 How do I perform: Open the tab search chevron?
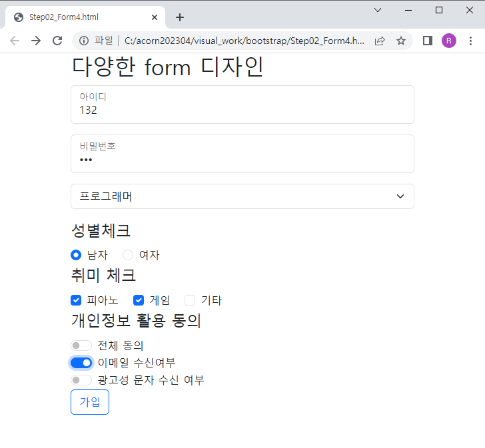tap(378, 10)
